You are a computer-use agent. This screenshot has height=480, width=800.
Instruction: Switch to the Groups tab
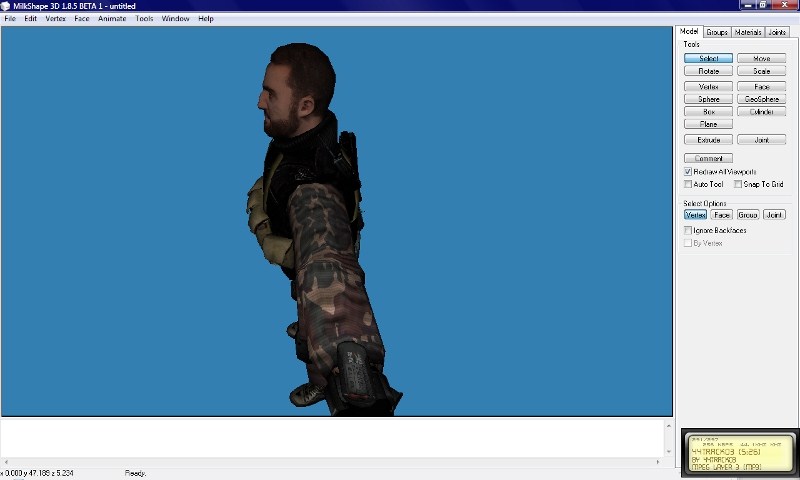[x=717, y=32]
